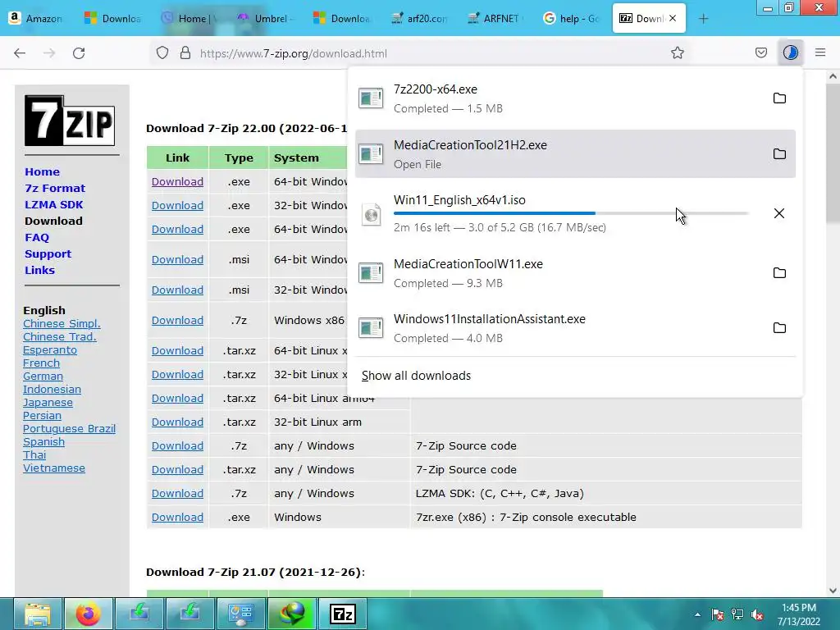Close the current 7-Zip Download tab
Viewport: 840px width, 630px height.
(x=673, y=18)
